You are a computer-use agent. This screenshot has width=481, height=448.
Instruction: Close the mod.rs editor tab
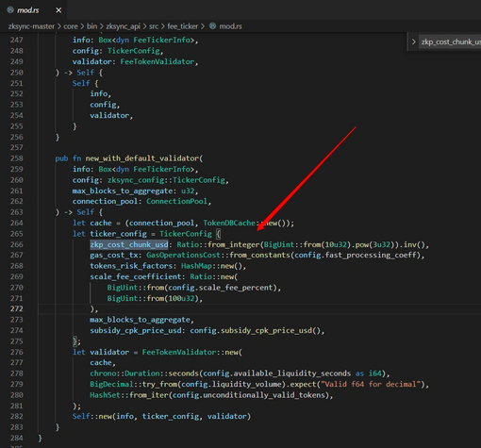tap(58, 10)
